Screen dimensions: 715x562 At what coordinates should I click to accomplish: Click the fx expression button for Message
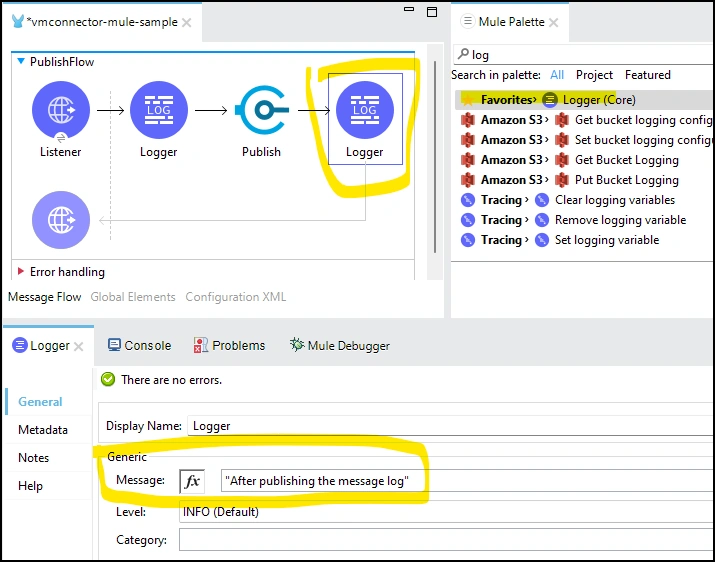click(192, 481)
